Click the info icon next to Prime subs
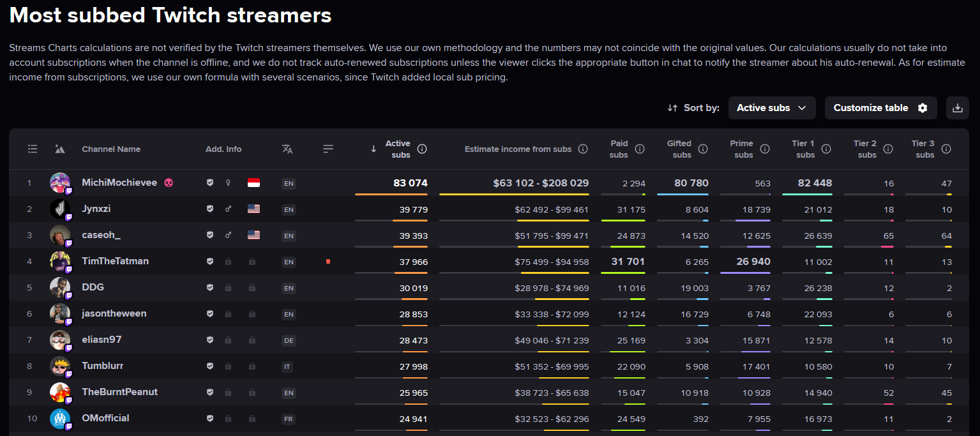Image resolution: width=980 pixels, height=436 pixels. point(765,149)
